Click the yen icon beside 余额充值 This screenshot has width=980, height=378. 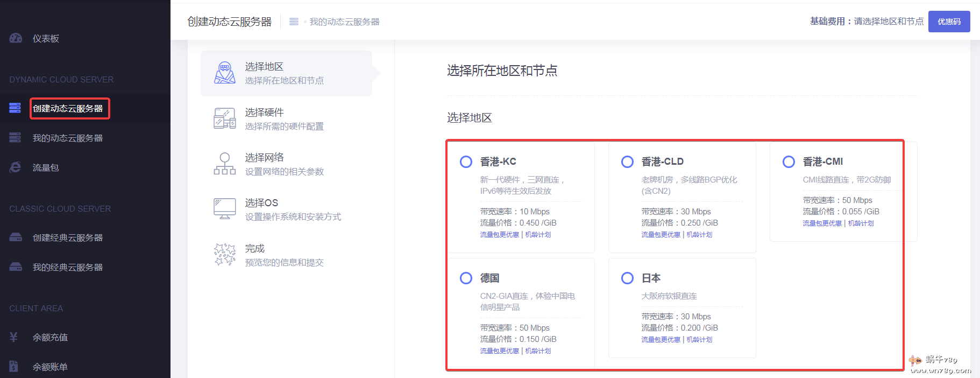tap(14, 337)
